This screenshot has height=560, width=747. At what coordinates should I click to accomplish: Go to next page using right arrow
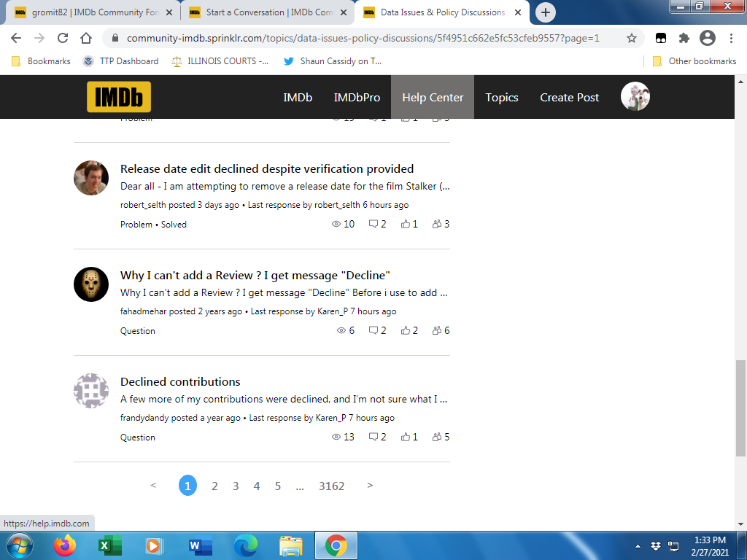(370, 486)
